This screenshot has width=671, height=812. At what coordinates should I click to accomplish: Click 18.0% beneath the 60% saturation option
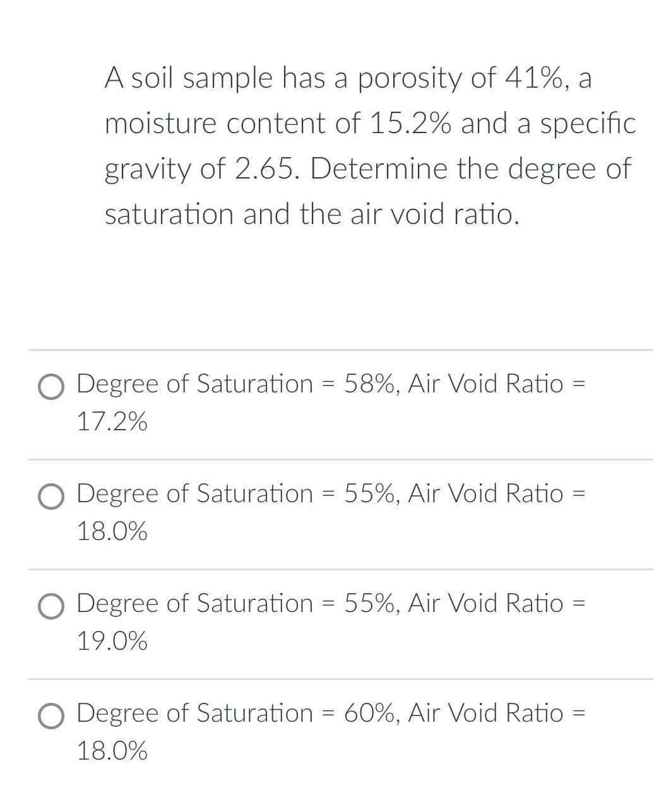click(112, 751)
